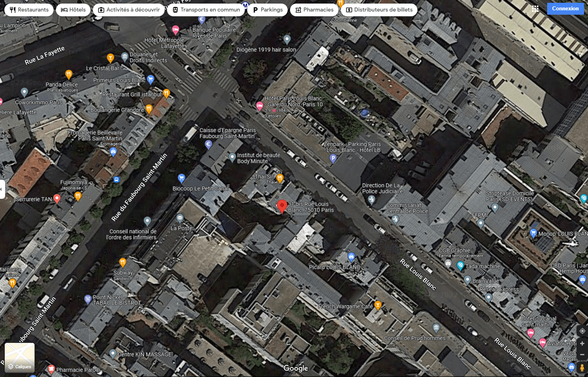This screenshot has width=588, height=377.
Task: Open Restaurant Grill istanbul marker
Action: (x=167, y=93)
